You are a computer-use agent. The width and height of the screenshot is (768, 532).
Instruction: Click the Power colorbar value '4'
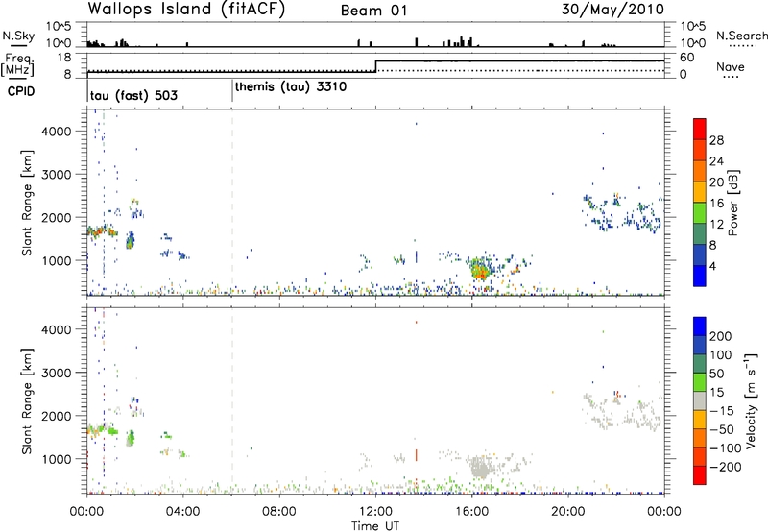pos(713,266)
